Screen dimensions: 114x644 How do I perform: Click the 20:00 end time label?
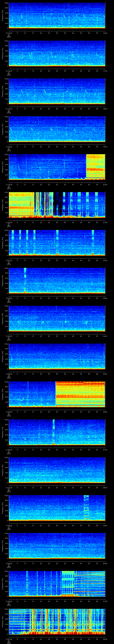pos(105,184)
